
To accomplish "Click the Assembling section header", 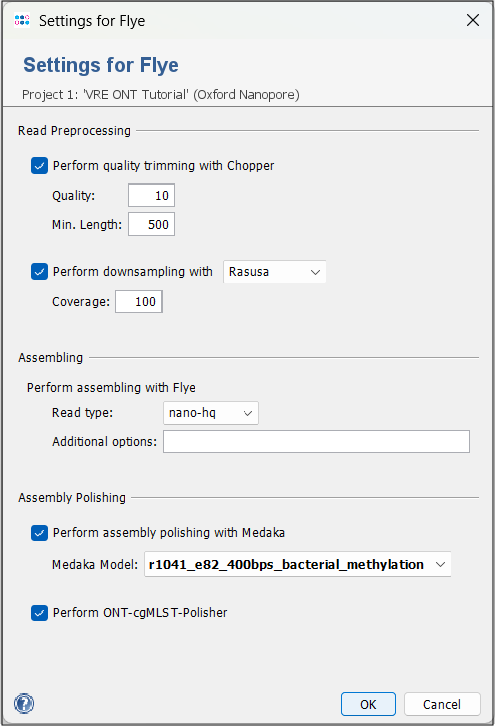I will [50, 357].
